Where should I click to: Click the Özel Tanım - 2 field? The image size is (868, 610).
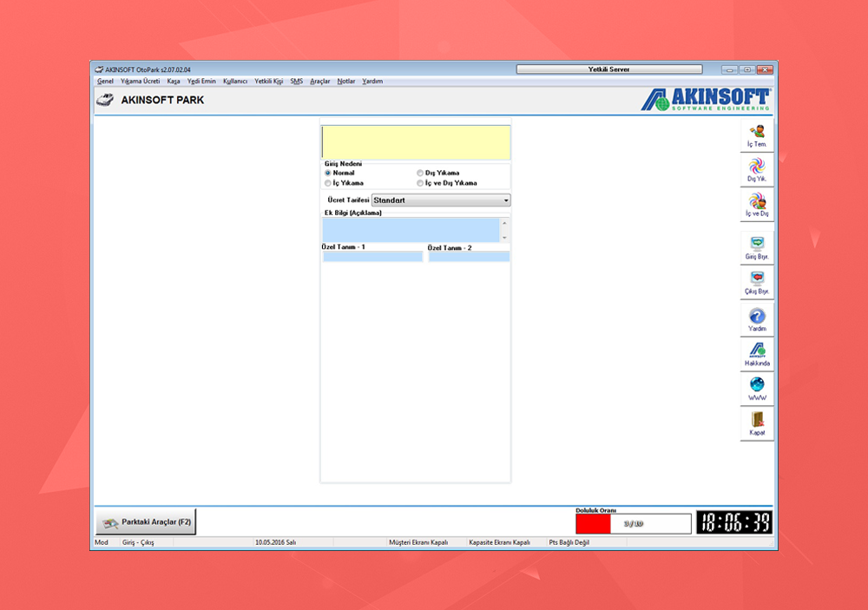tap(469, 257)
